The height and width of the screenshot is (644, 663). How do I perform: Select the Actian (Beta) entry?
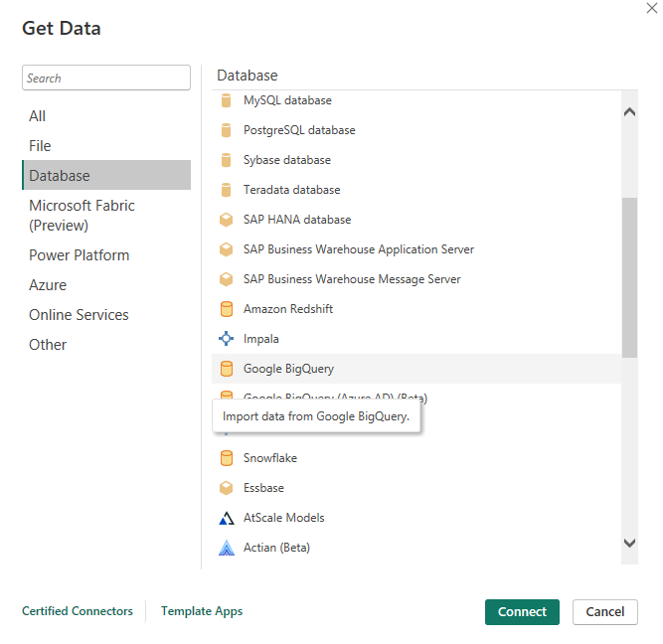[416, 548]
